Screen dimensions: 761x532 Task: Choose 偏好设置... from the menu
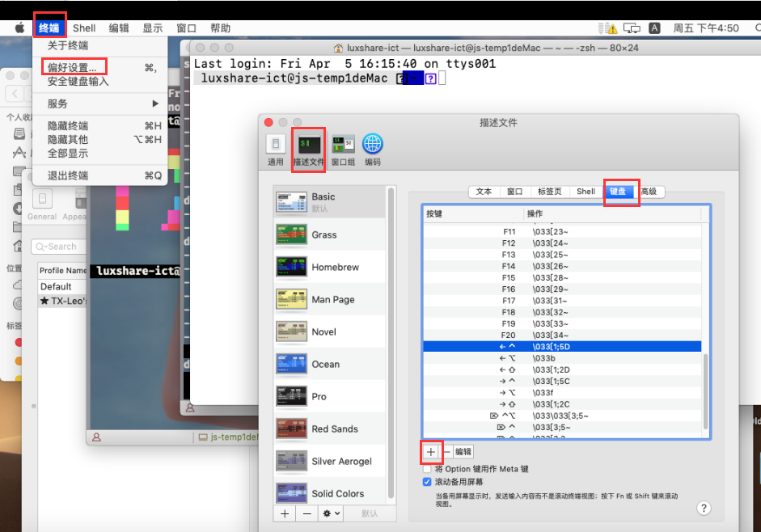click(100, 67)
